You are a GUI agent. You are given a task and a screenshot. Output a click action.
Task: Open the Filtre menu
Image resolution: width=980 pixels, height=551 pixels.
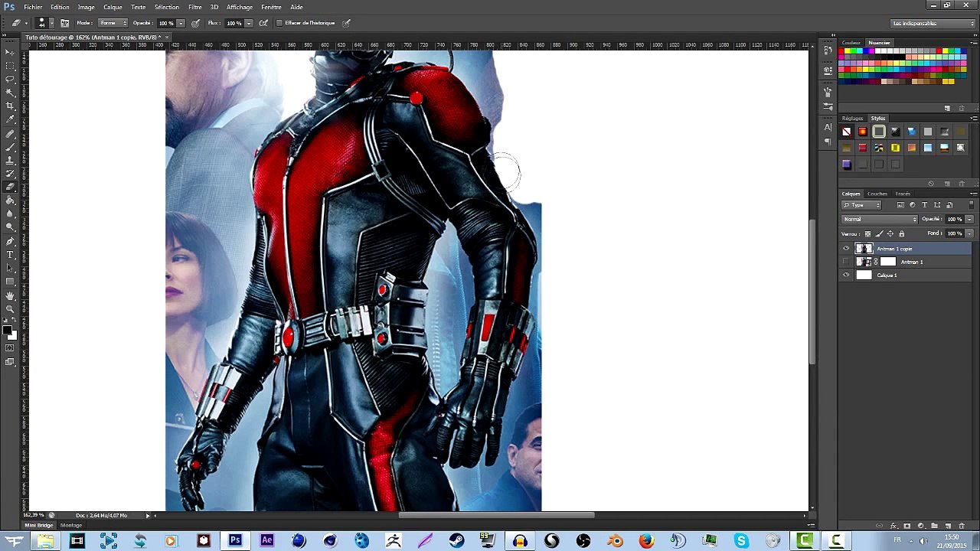pyautogui.click(x=195, y=7)
